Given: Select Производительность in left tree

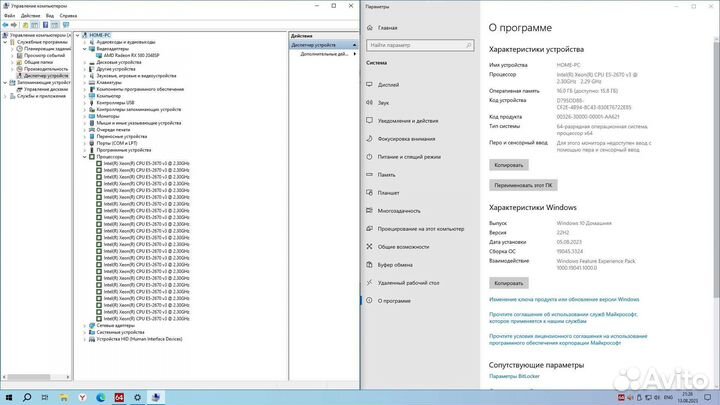Looking at the screenshot, I should [45, 69].
